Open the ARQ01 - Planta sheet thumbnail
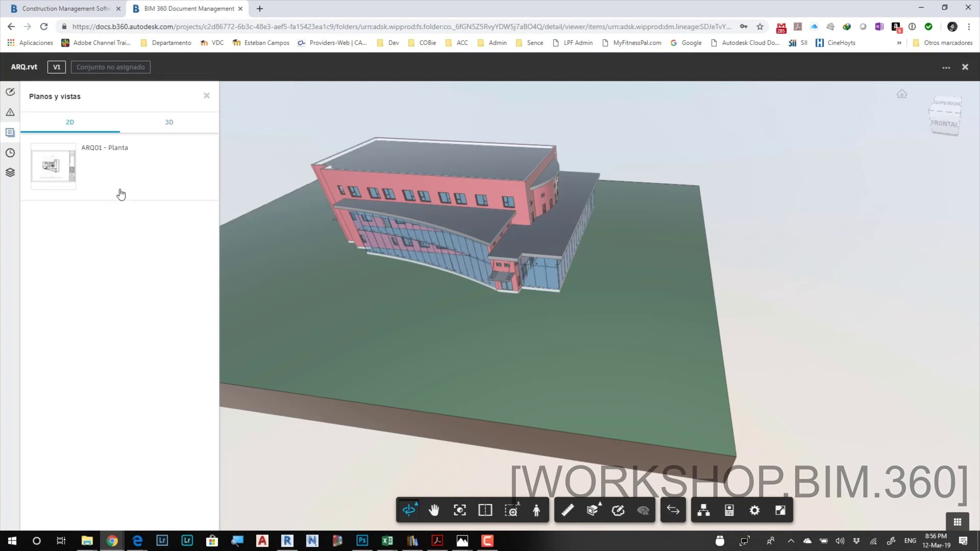 [x=53, y=166]
